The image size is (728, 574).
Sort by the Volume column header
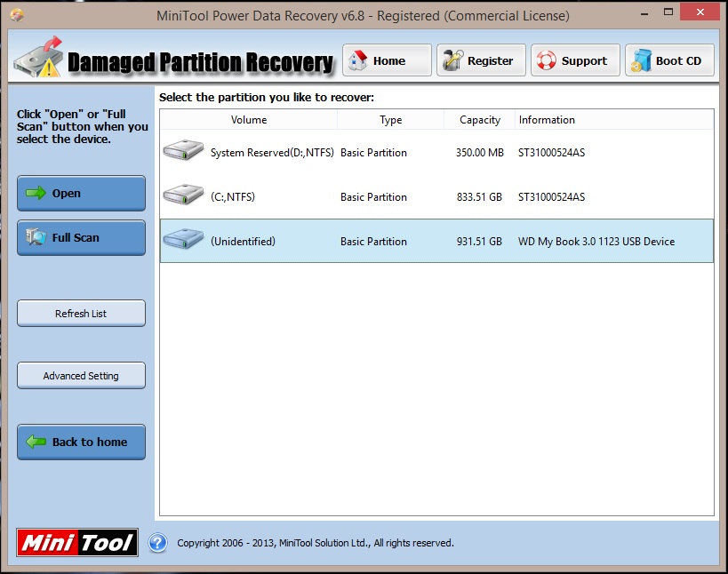click(x=249, y=120)
